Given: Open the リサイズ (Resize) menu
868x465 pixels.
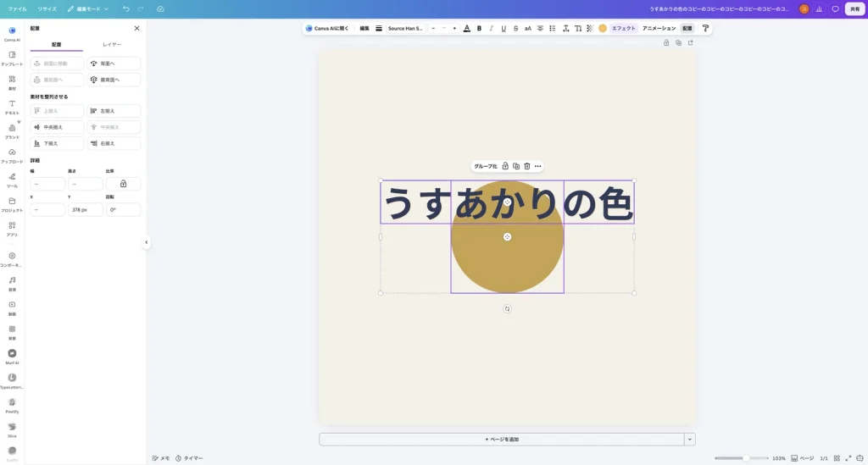Looking at the screenshot, I should tap(47, 8).
